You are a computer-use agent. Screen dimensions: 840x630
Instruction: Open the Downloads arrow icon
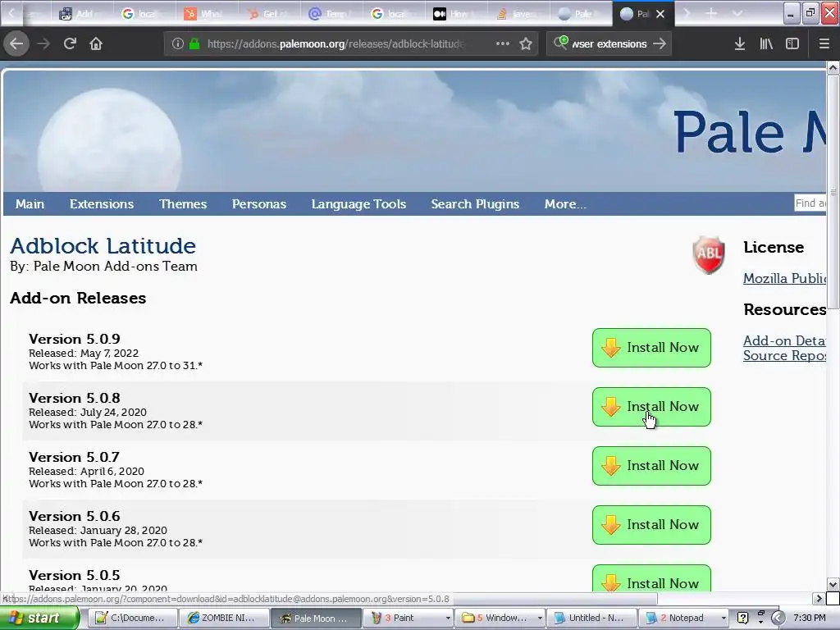pyautogui.click(x=740, y=44)
